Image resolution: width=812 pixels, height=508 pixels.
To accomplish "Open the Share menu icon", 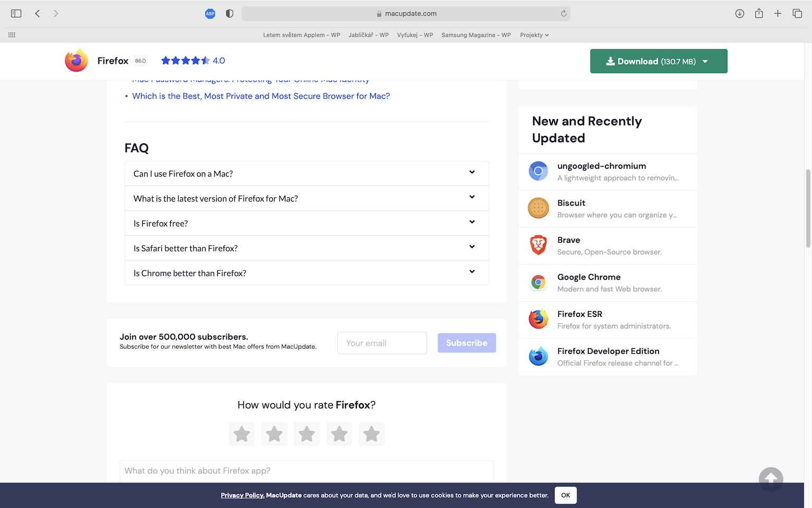I will point(759,13).
